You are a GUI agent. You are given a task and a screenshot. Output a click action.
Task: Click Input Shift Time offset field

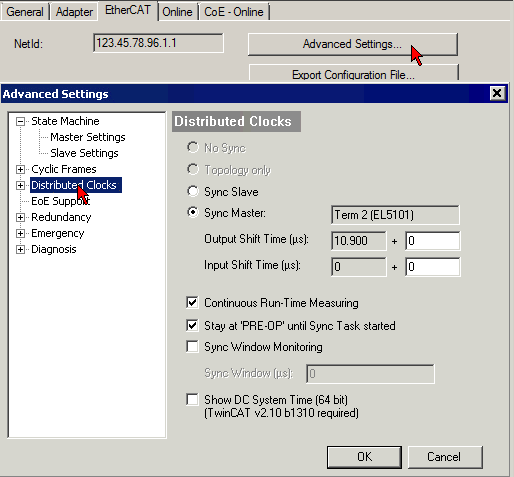tap(433, 267)
